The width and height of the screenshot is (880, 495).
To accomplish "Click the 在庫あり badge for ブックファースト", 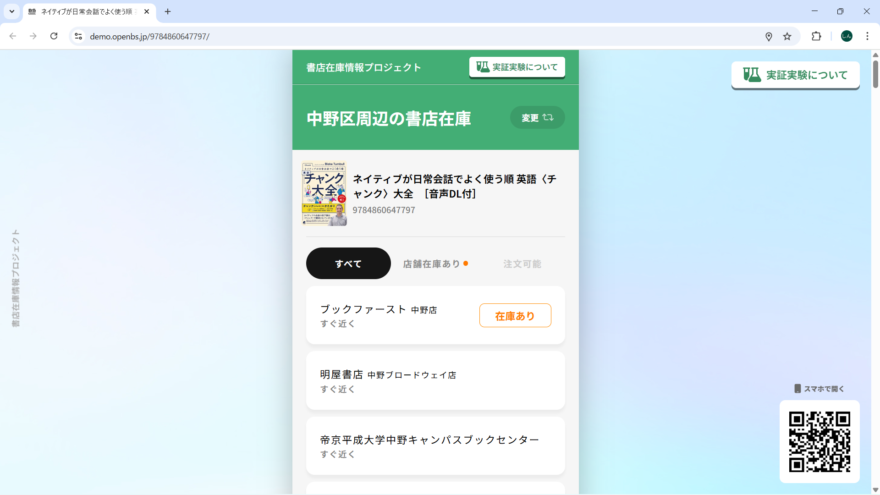I will click(x=515, y=316).
